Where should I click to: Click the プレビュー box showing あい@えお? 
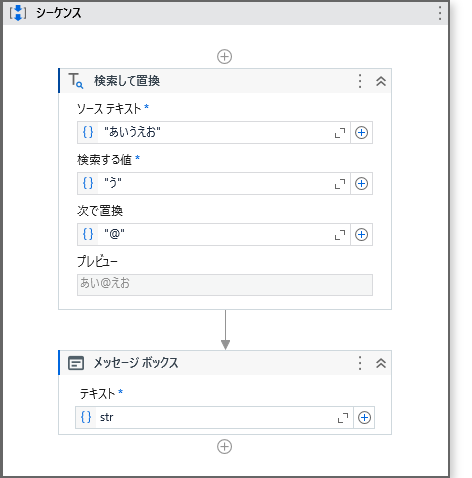coord(225,285)
